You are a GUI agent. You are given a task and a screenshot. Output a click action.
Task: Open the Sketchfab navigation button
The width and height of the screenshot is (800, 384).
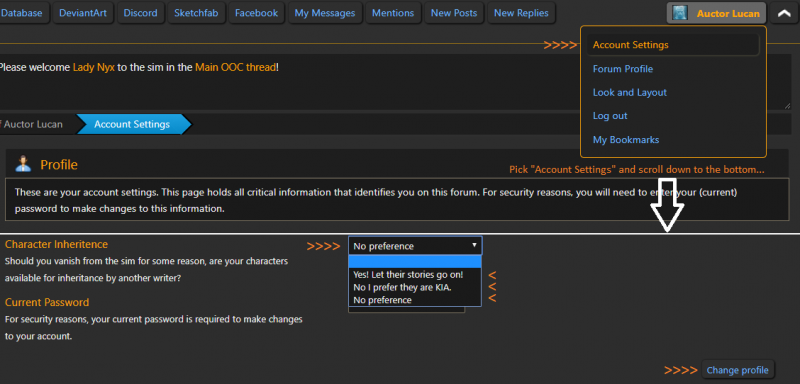196,13
